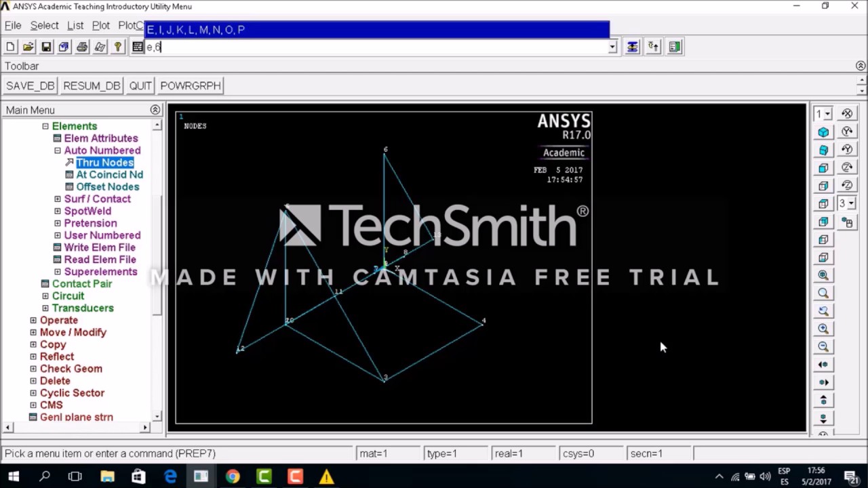
Task: Click the POWRGRPH toolbar button
Action: point(191,86)
